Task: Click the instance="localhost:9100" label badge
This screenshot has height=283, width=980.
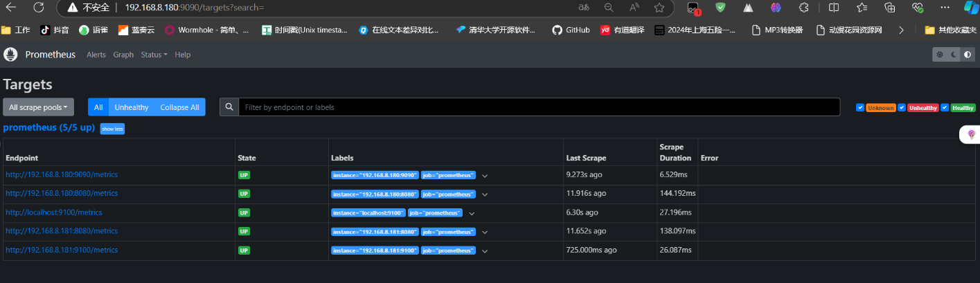Action: [x=368, y=212]
